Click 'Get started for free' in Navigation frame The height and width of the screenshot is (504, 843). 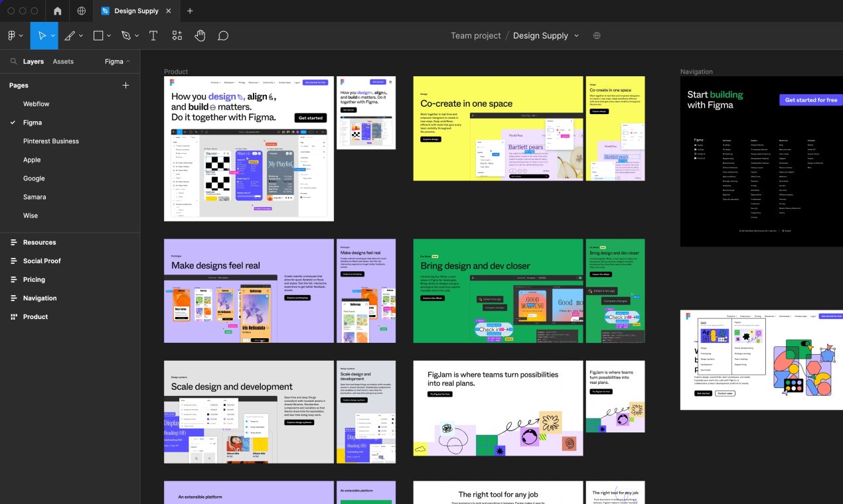(811, 100)
